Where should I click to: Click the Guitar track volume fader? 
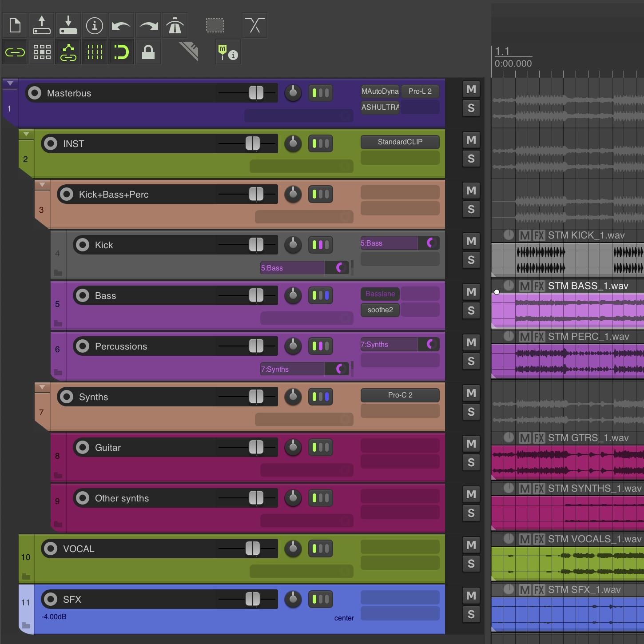(256, 447)
